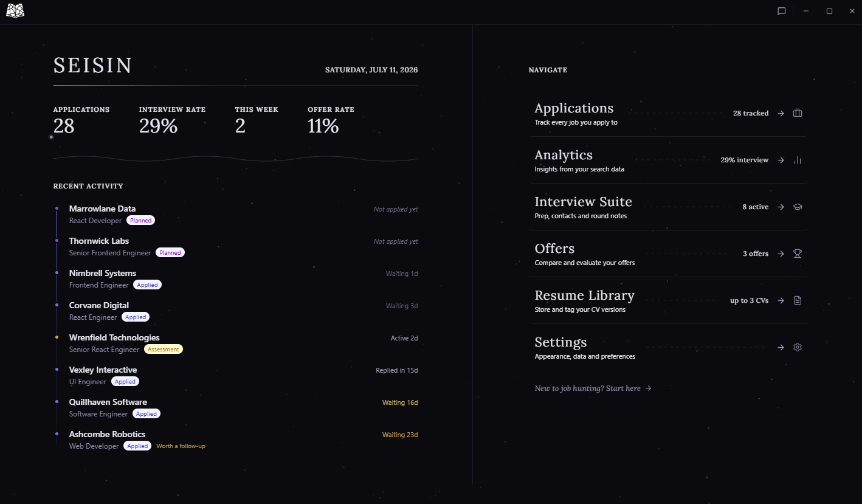Click the Offer Rate value 11%

click(x=323, y=126)
